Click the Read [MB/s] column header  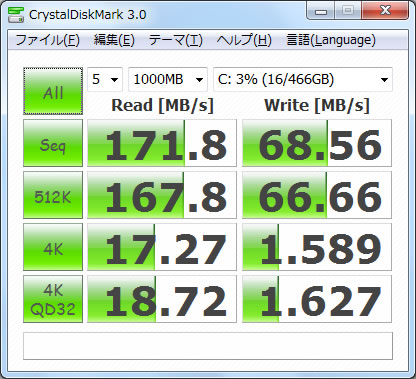tap(162, 106)
